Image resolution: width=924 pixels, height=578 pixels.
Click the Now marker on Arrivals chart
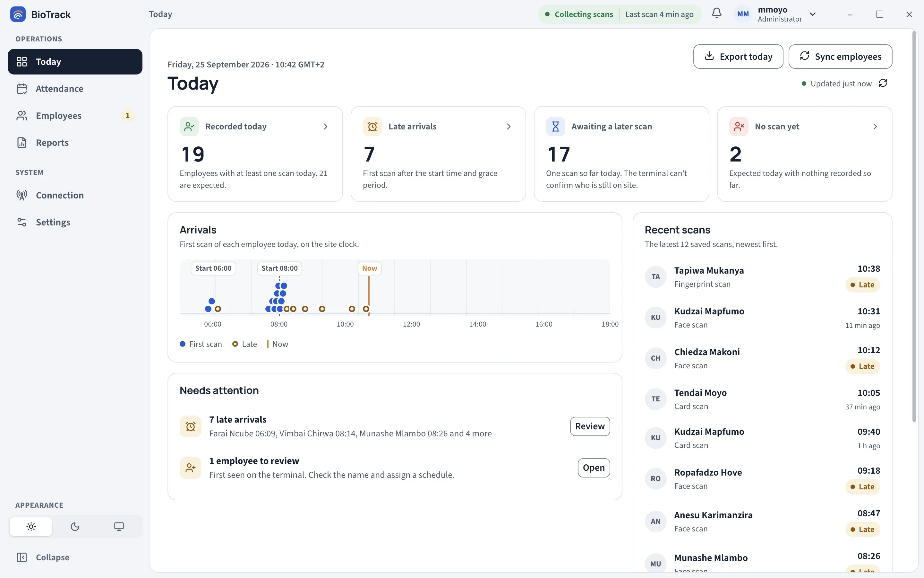369,268
